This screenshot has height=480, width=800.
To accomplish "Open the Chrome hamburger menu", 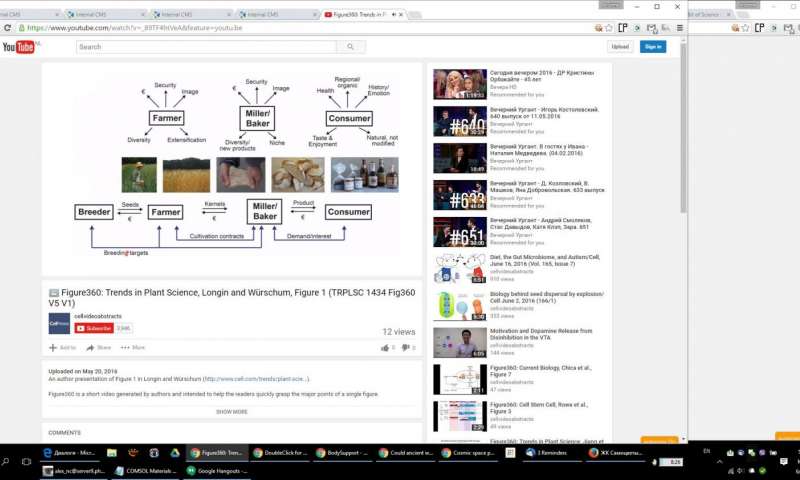I will (680, 28).
